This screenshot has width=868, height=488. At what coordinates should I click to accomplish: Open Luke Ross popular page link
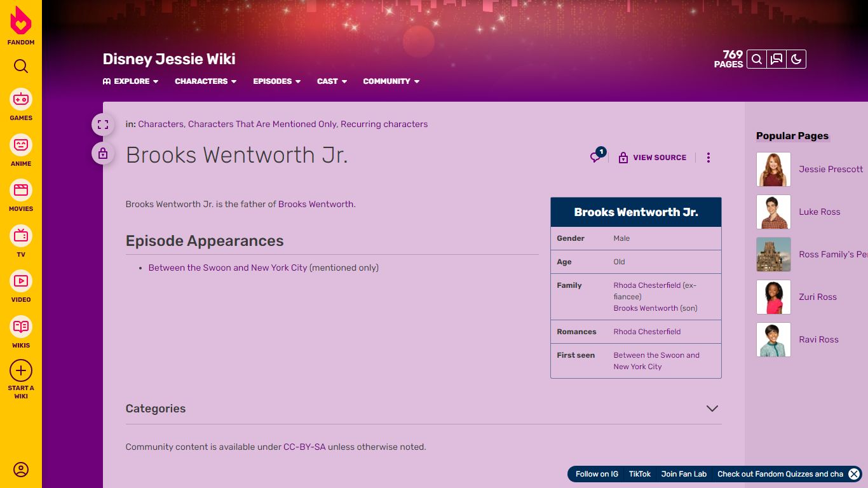point(819,212)
